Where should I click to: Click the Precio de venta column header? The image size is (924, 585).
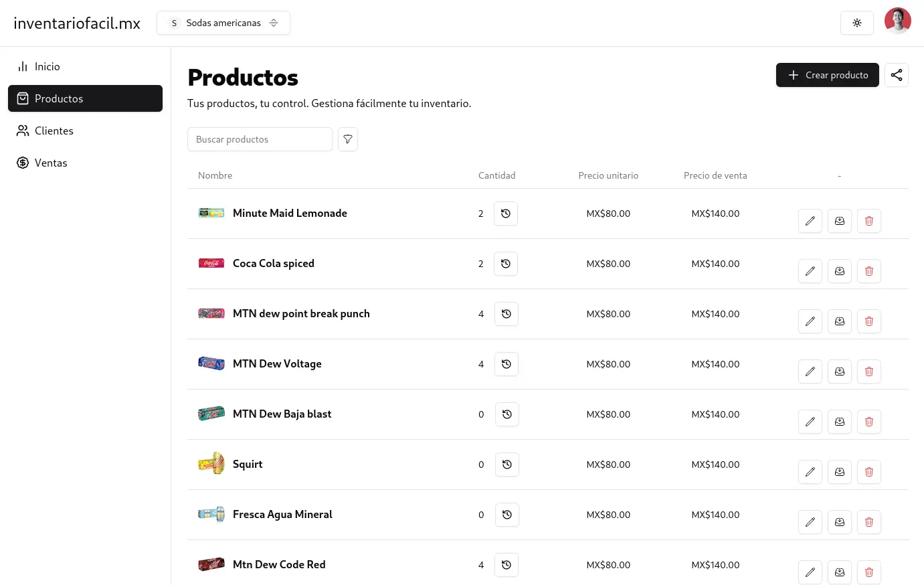(715, 175)
